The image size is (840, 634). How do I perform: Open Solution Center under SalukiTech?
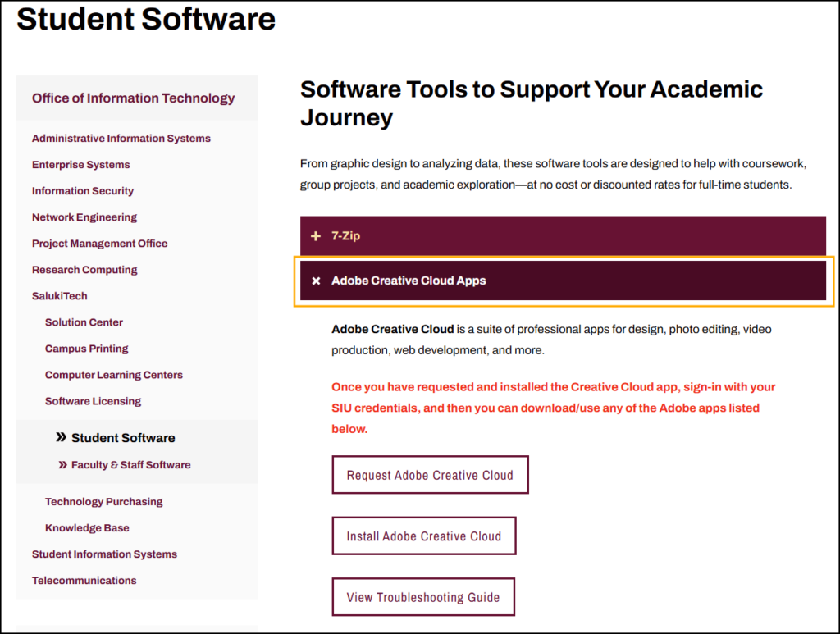click(84, 322)
